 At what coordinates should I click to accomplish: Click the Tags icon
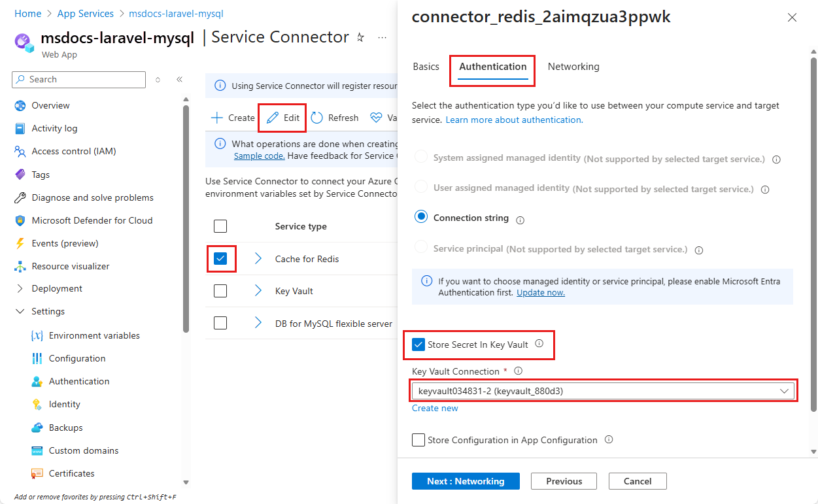point(20,175)
